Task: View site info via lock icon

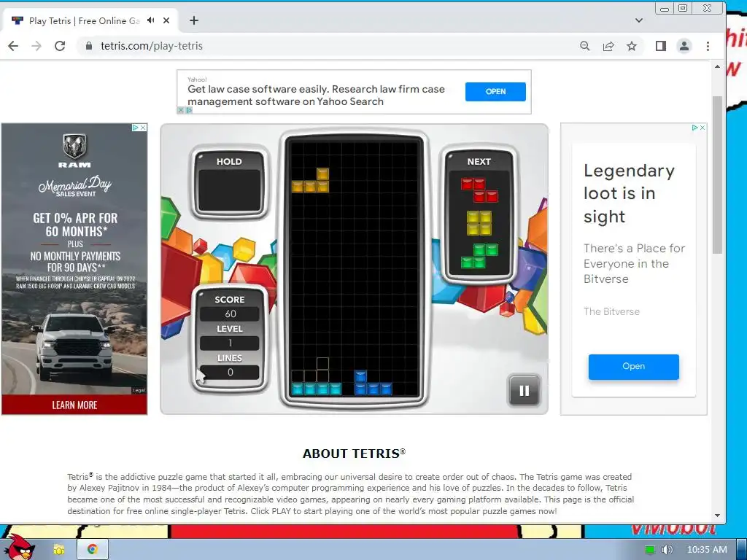Action: 88,46
